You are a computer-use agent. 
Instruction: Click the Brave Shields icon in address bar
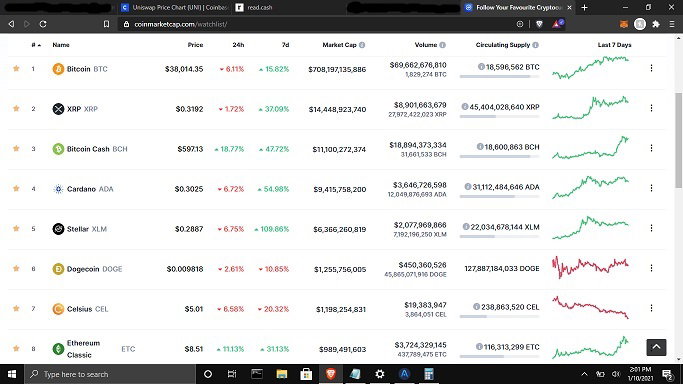point(539,24)
